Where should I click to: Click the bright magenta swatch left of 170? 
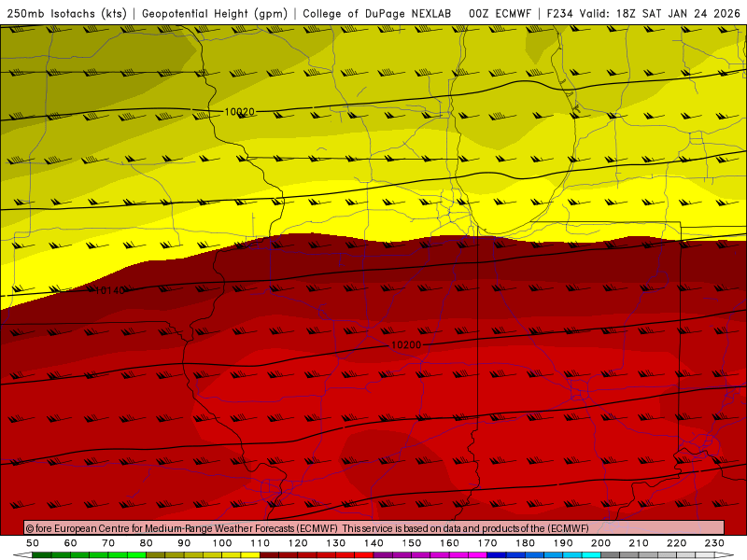point(477,554)
